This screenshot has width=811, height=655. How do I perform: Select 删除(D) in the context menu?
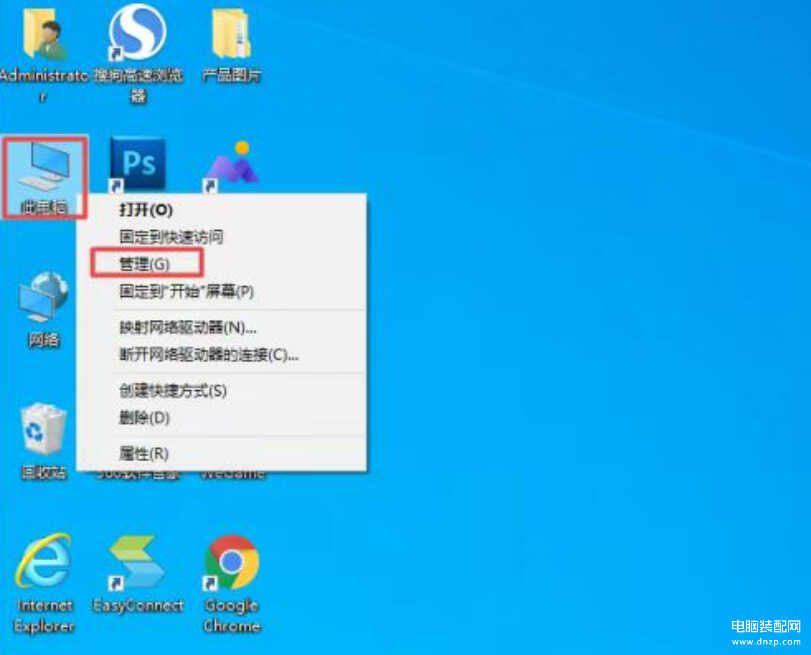(x=145, y=417)
